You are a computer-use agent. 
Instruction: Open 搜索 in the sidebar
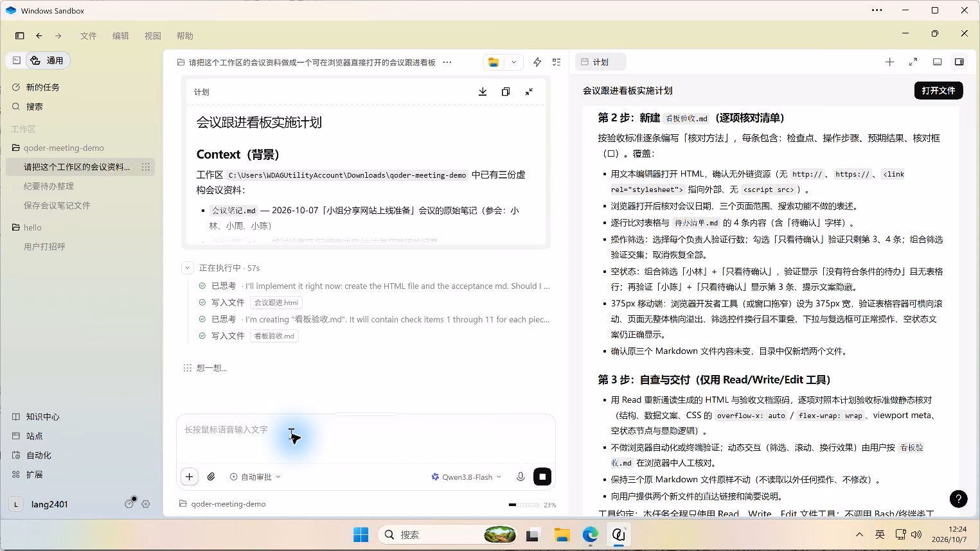pos(35,107)
